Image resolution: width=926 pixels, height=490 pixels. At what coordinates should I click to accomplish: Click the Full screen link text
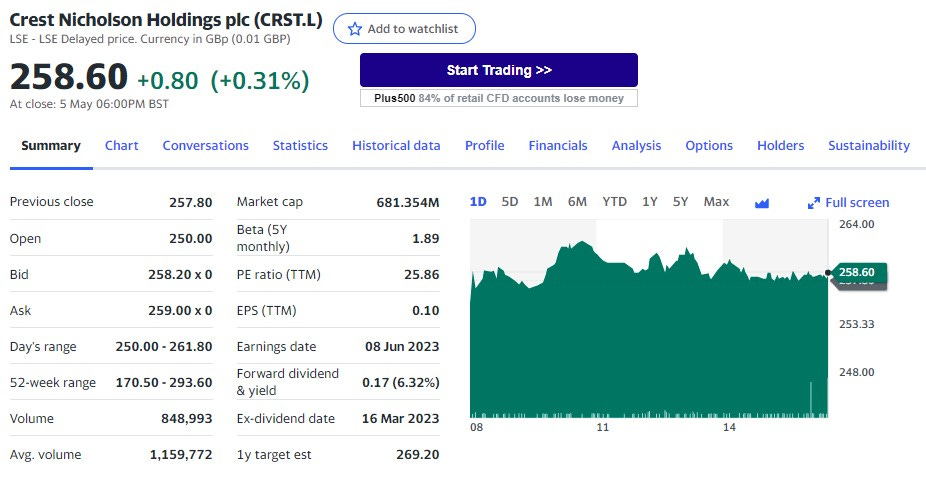click(x=857, y=202)
